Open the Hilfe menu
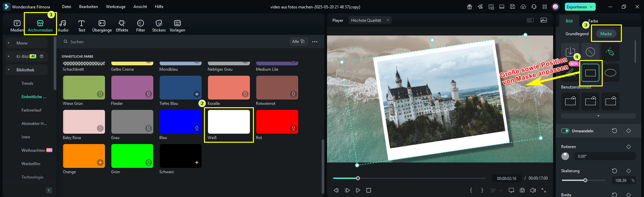644x197 pixels. tap(159, 7)
